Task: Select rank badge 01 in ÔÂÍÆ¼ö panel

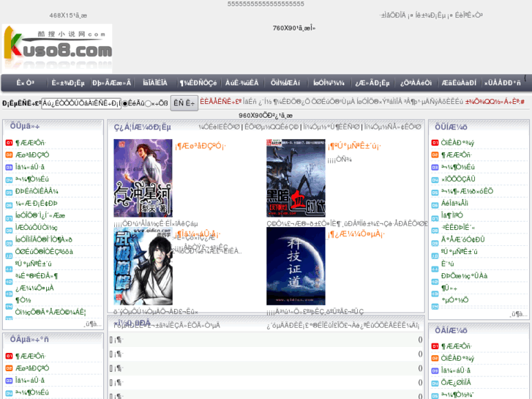Action: pyautogui.click(x=435, y=346)
